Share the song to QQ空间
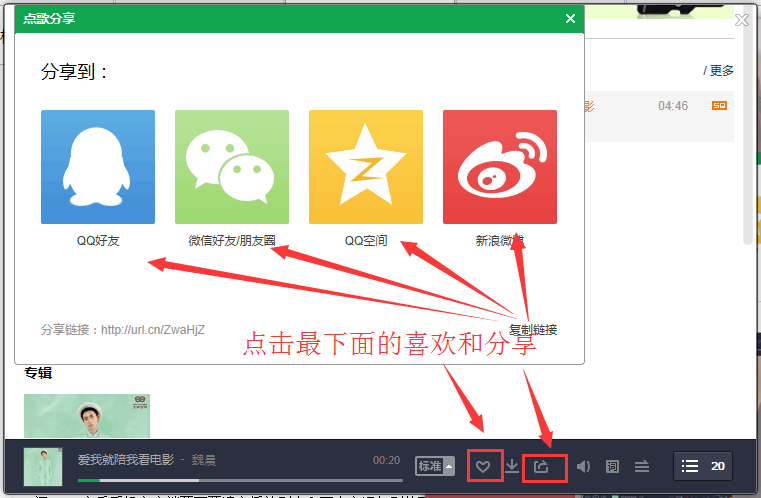This screenshot has width=761, height=498. click(366, 167)
